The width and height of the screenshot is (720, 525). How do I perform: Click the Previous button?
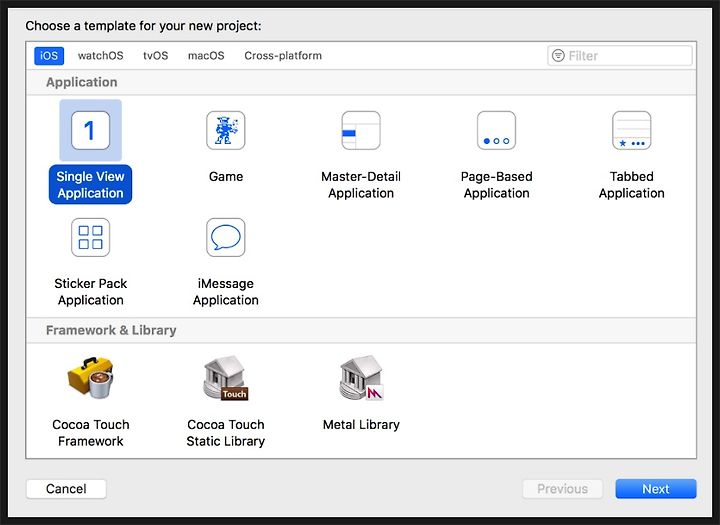tap(562, 489)
